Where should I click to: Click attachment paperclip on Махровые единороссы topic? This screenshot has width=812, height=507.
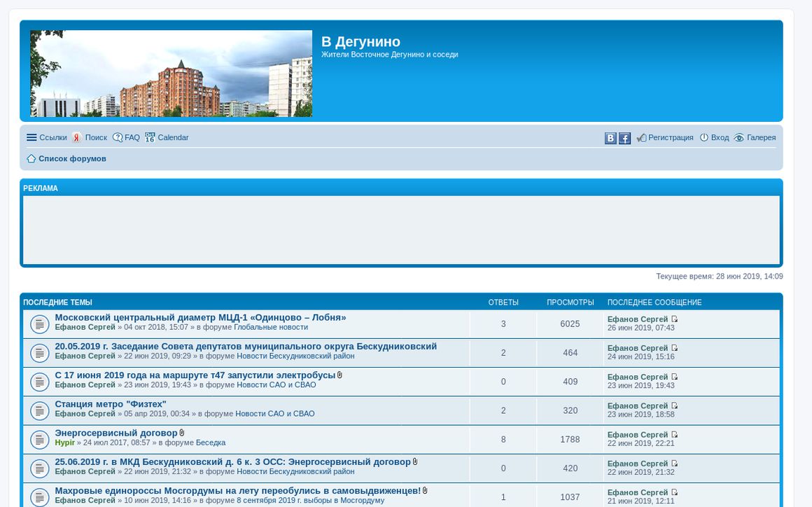point(425,490)
